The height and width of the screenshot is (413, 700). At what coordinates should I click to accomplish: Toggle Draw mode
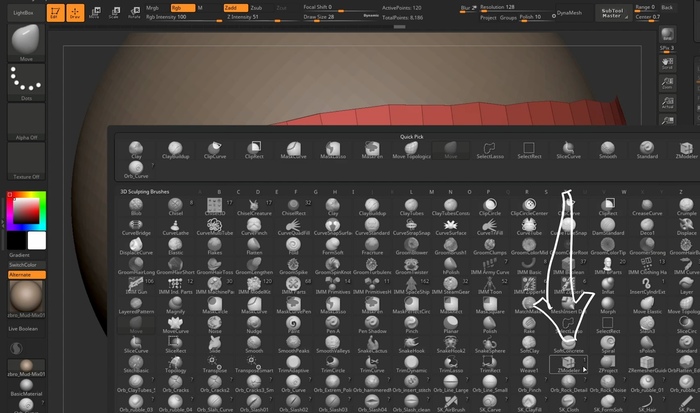coord(75,13)
